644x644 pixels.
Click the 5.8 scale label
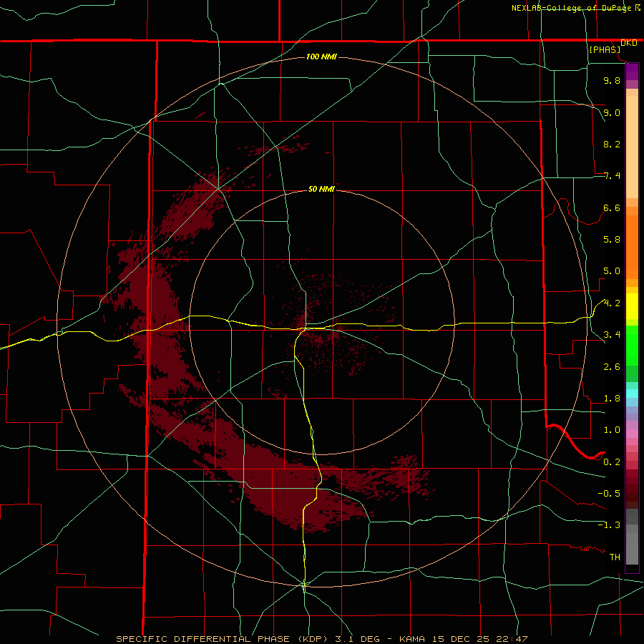(612, 240)
